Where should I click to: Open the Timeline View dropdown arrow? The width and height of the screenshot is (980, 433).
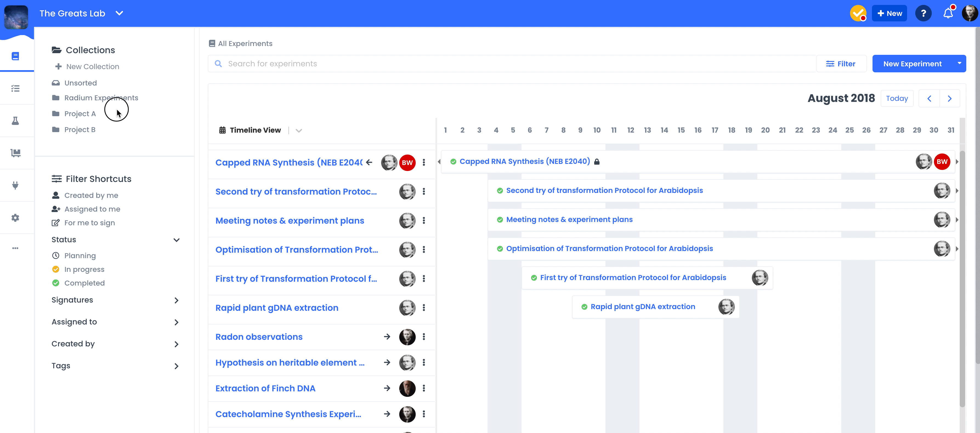click(299, 130)
